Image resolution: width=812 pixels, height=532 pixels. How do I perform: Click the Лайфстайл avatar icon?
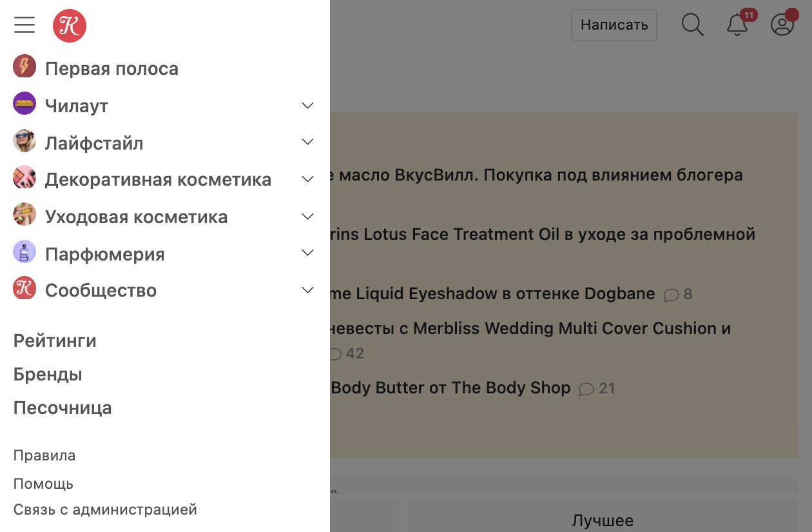(x=24, y=141)
